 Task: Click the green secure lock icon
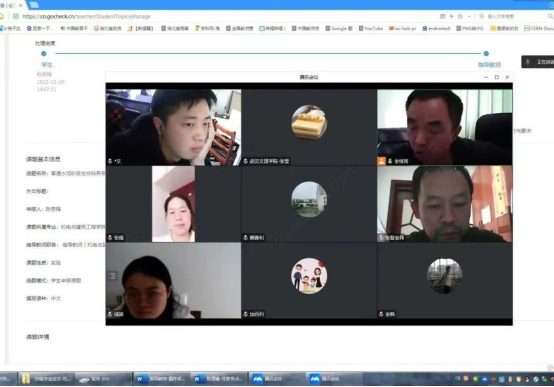pos(16,16)
